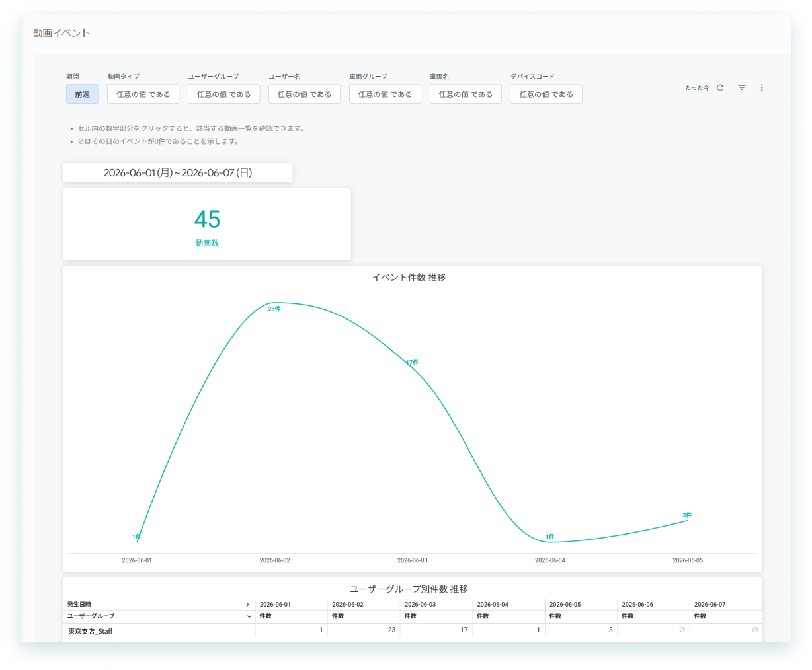This screenshot has width=812, height=670.
Task: Click the date range 2026-06-01(月)~2026-06-07(日) tile
Action: tap(178, 172)
